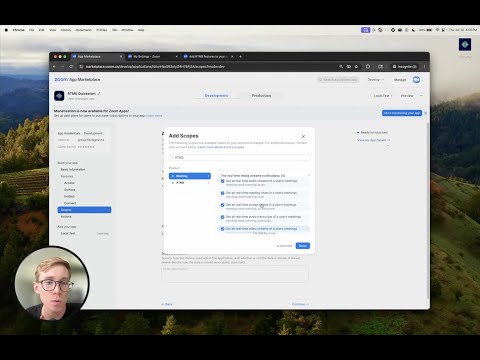Switch to the Development tab
The image size is (480, 360).
click(216, 96)
